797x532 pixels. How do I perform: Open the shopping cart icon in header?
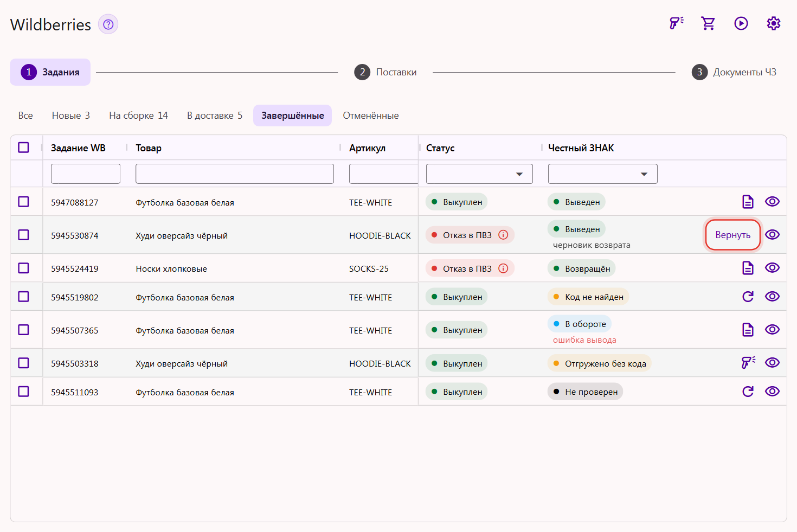(x=708, y=23)
